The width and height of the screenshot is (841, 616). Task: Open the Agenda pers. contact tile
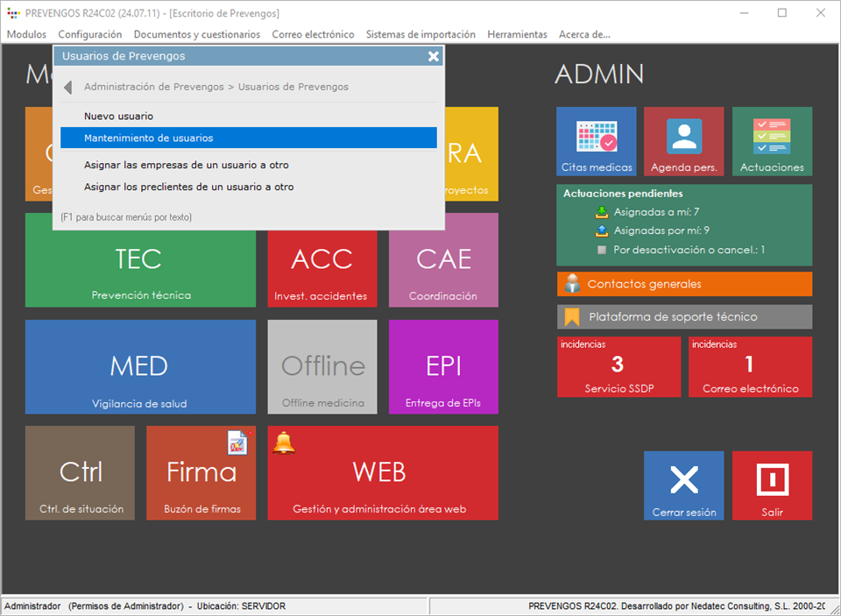click(x=683, y=141)
